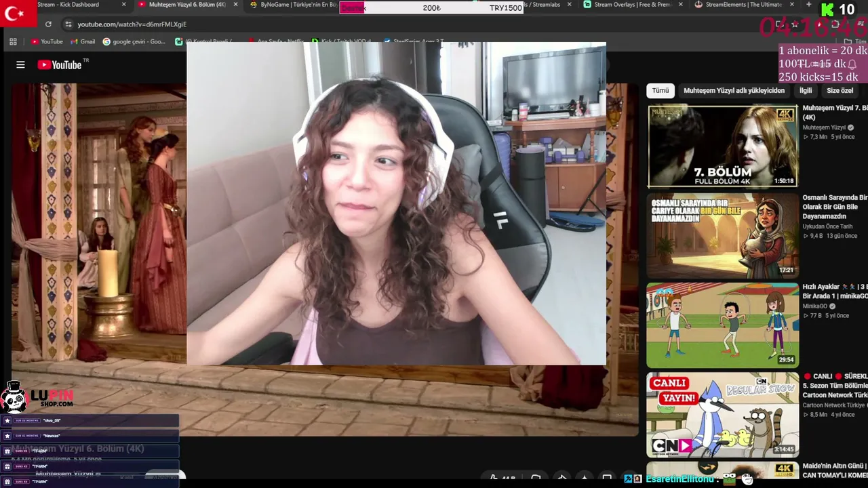Visit the Uykudan Önce Tarih channel

(827, 226)
